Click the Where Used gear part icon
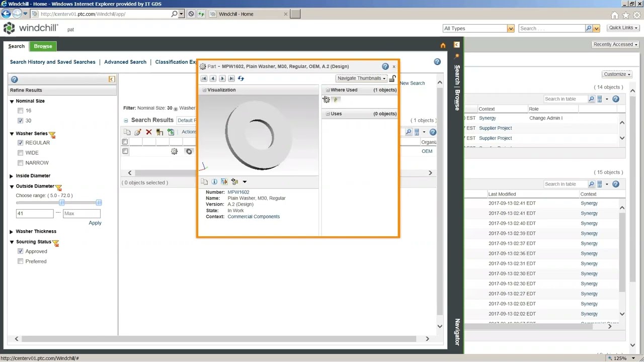Image resolution: width=644 pixels, height=362 pixels. click(x=326, y=100)
